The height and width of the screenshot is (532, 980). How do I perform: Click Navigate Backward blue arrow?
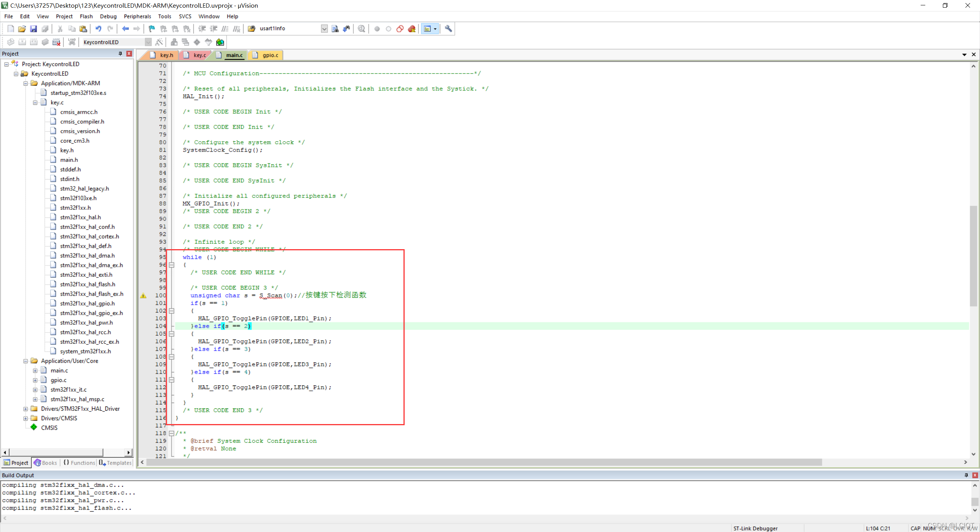[x=125, y=29]
